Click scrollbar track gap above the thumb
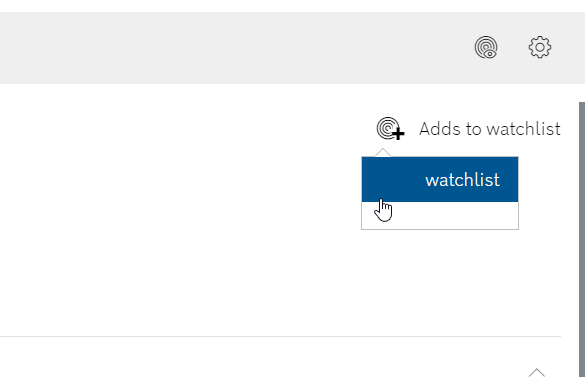587x377 pixels. click(x=582, y=93)
